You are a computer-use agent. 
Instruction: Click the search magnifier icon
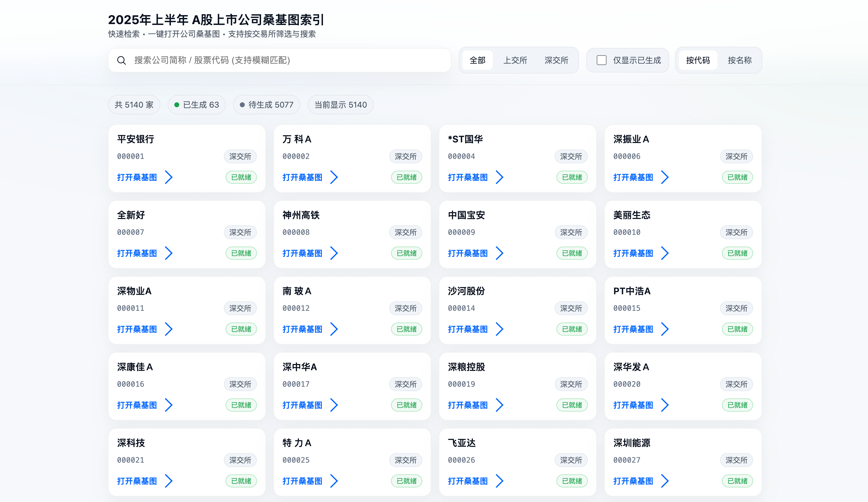pyautogui.click(x=121, y=60)
